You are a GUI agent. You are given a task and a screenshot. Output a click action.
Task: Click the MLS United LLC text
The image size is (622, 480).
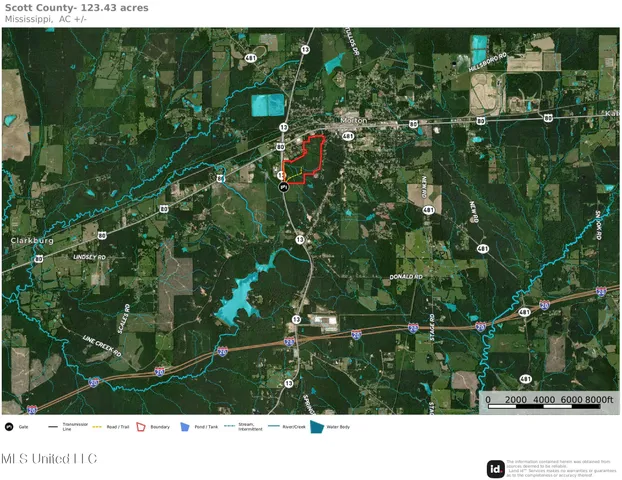tap(49, 459)
